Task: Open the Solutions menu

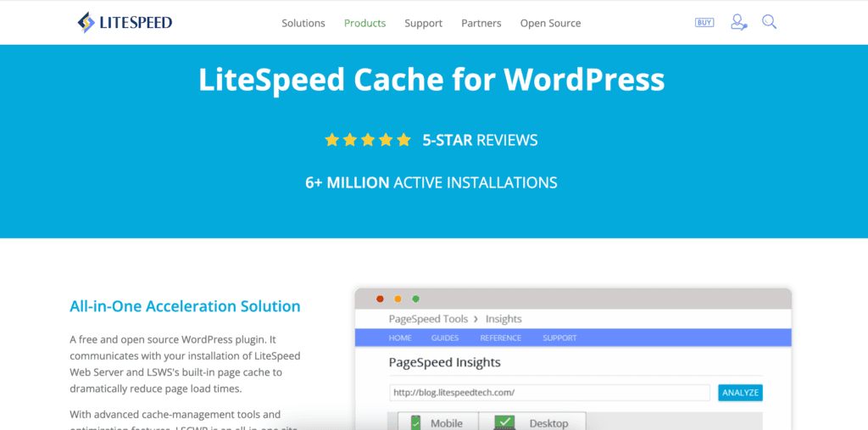Action: (303, 23)
